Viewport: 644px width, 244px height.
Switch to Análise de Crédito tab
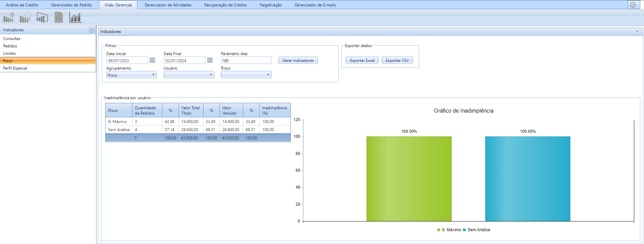tap(22, 5)
